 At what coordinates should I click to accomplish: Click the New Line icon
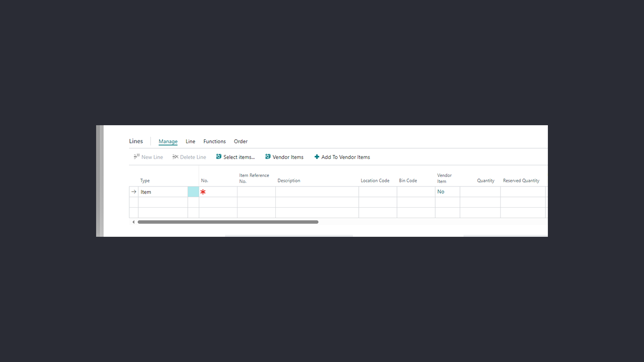[x=136, y=157]
